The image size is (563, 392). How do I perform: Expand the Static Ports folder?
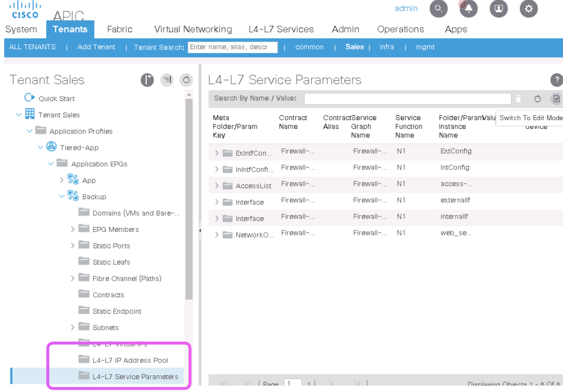pyautogui.click(x=73, y=246)
